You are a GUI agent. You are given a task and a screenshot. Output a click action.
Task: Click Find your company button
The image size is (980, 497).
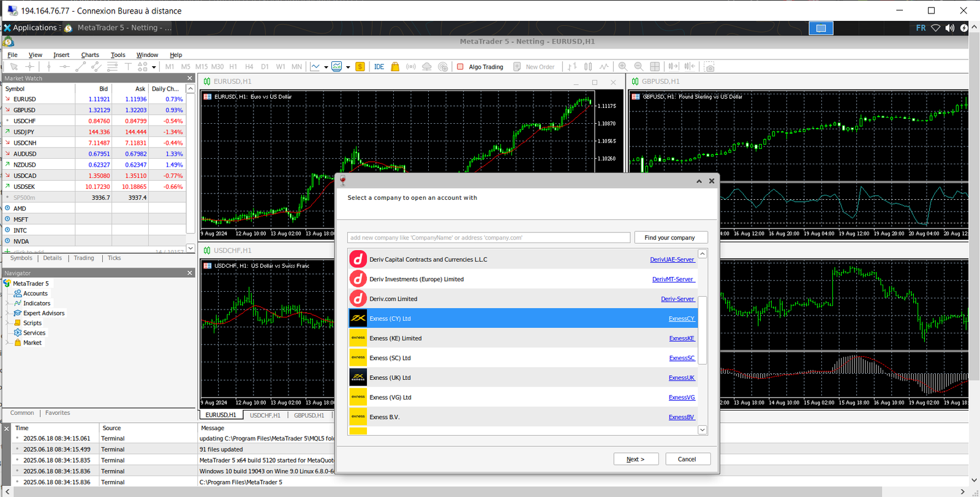(669, 238)
